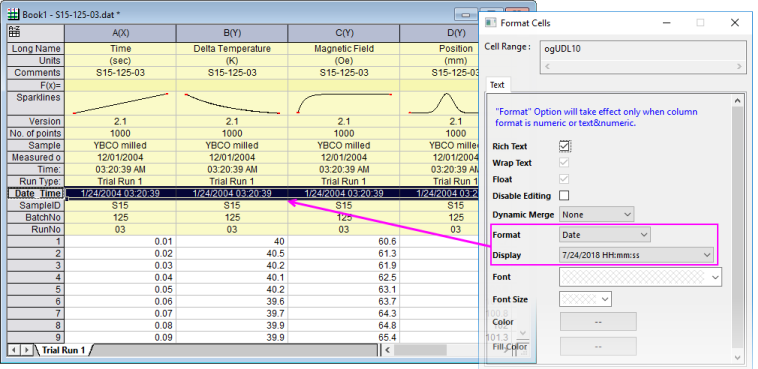
Task: Close the Format Cells dialog
Action: (x=735, y=23)
